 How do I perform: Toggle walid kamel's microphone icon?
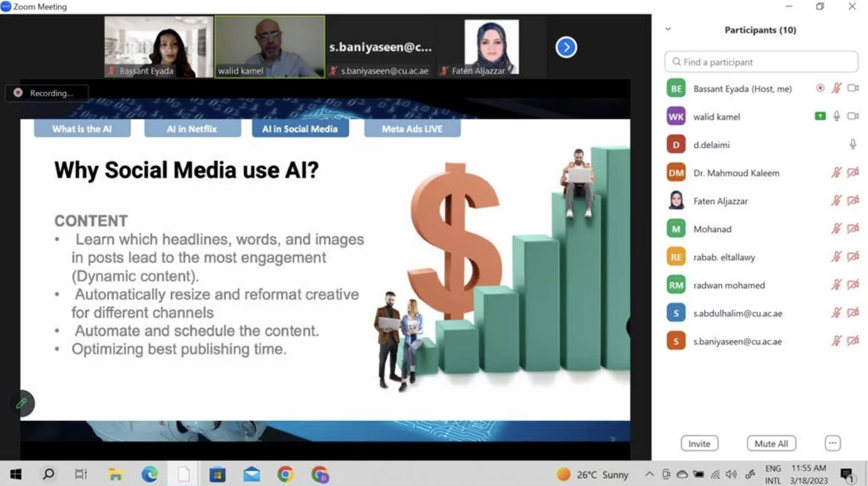coord(837,116)
